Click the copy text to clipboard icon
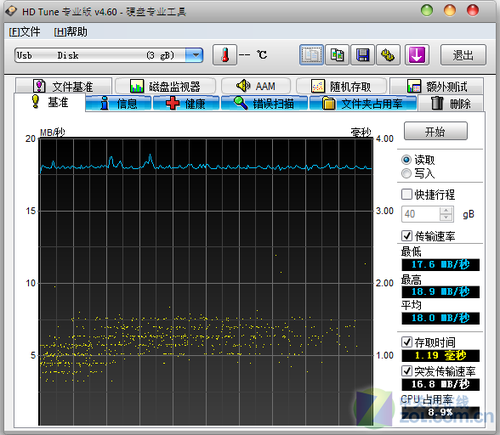The image size is (500, 435). coord(311,55)
